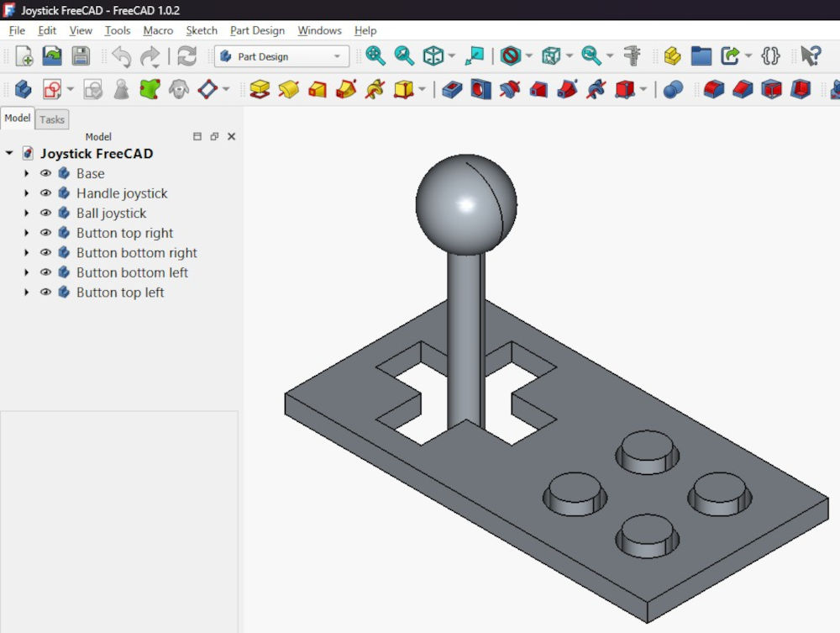Click the Fit Selection view icon

click(404, 55)
